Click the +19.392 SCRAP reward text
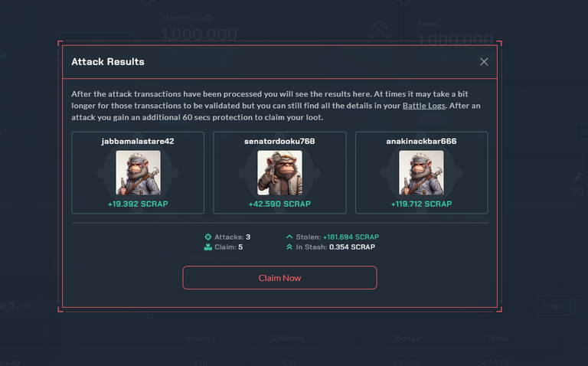588x366 pixels. tap(138, 204)
